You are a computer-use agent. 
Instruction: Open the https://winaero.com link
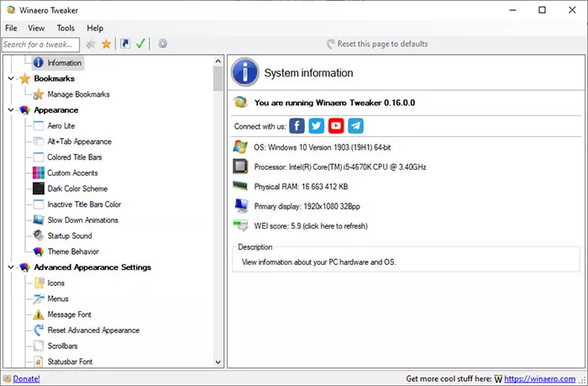pos(539,379)
